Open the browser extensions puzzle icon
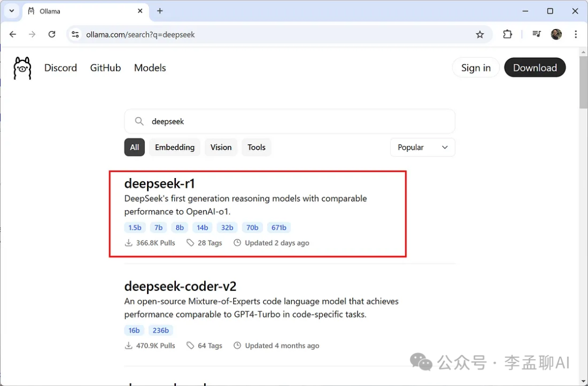Image resolution: width=588 pixels, height=386 pixels. click(507, 34)
